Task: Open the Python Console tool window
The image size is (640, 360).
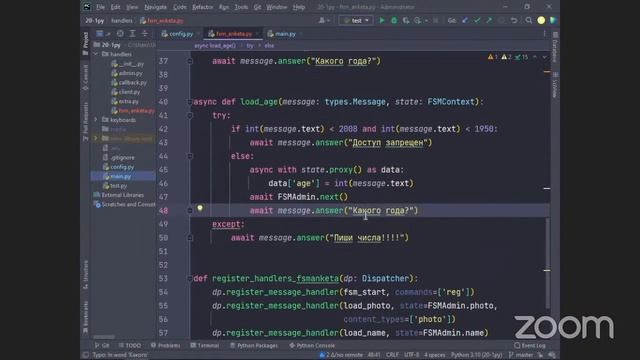Action: (312, 345)
